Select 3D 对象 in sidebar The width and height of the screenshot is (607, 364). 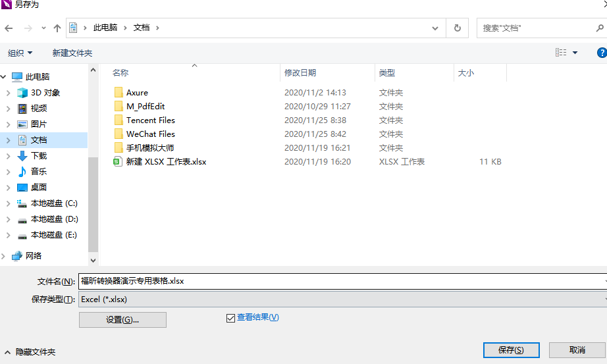[45, 93]
